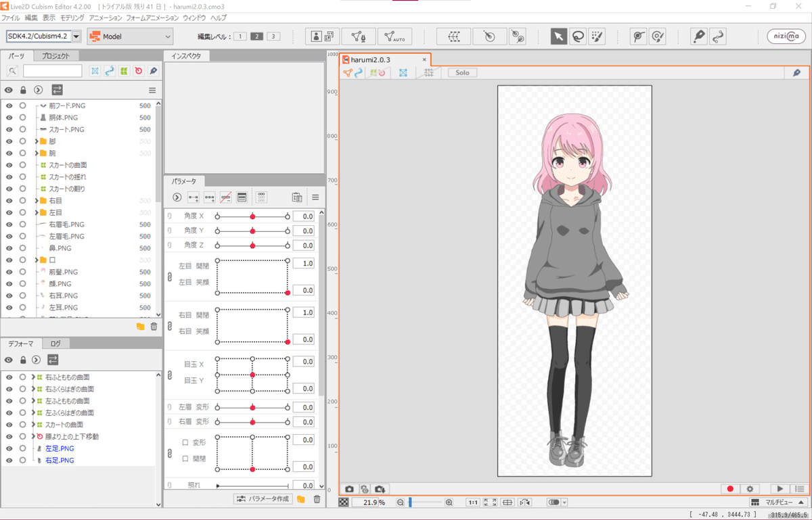Set edit level to 3
812x520 pixels.
[x=273, y=37]
